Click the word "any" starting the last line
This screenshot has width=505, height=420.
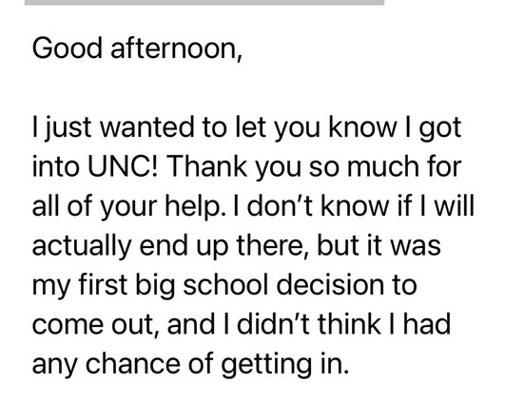pos(55,365)
